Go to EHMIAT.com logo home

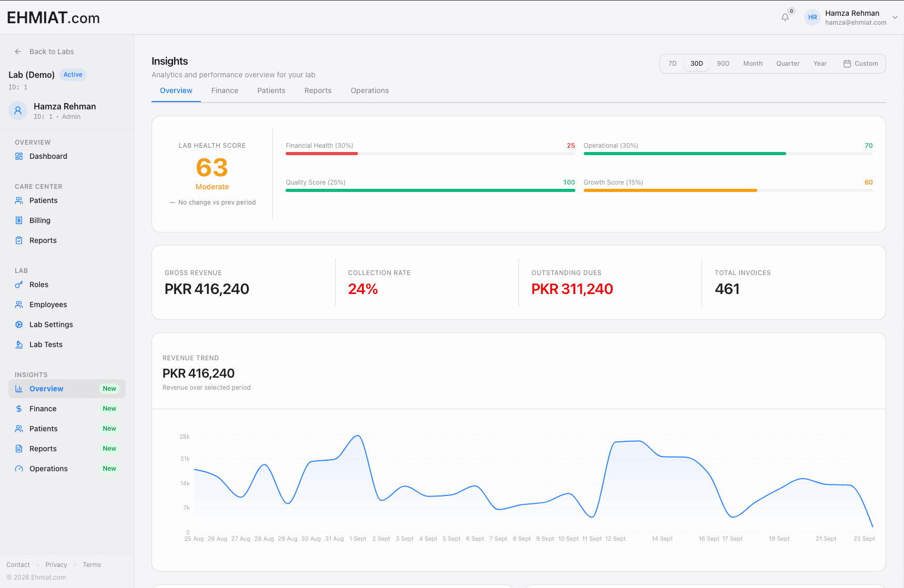pos(53,18)
